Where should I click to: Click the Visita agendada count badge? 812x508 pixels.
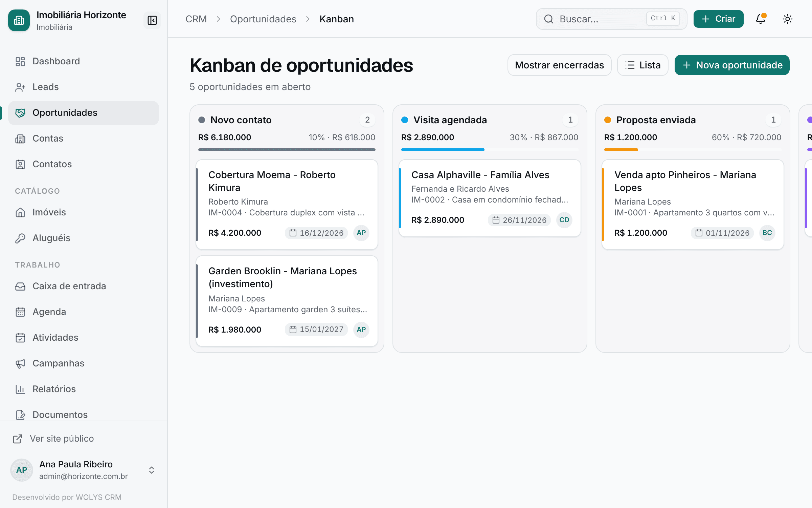570,120
